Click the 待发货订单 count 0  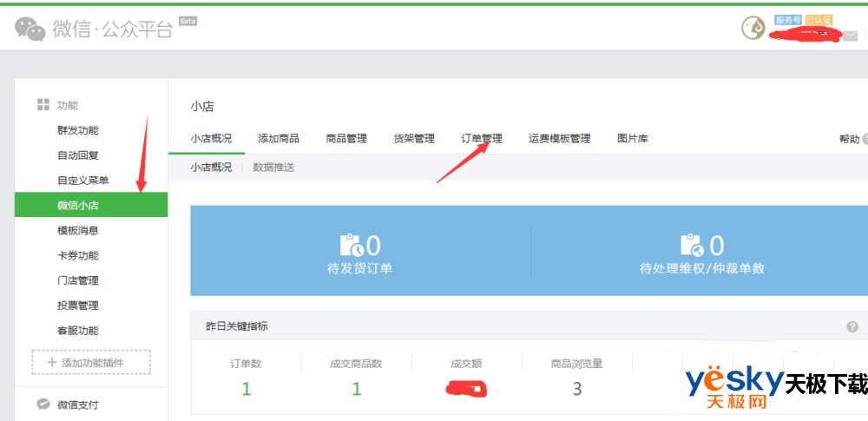374,246
